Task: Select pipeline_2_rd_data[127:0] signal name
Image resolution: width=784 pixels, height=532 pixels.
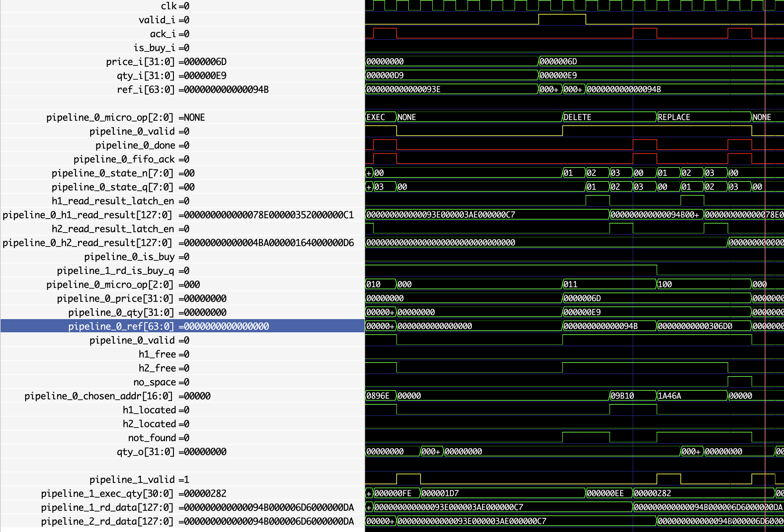Action: tap(107, 521)
